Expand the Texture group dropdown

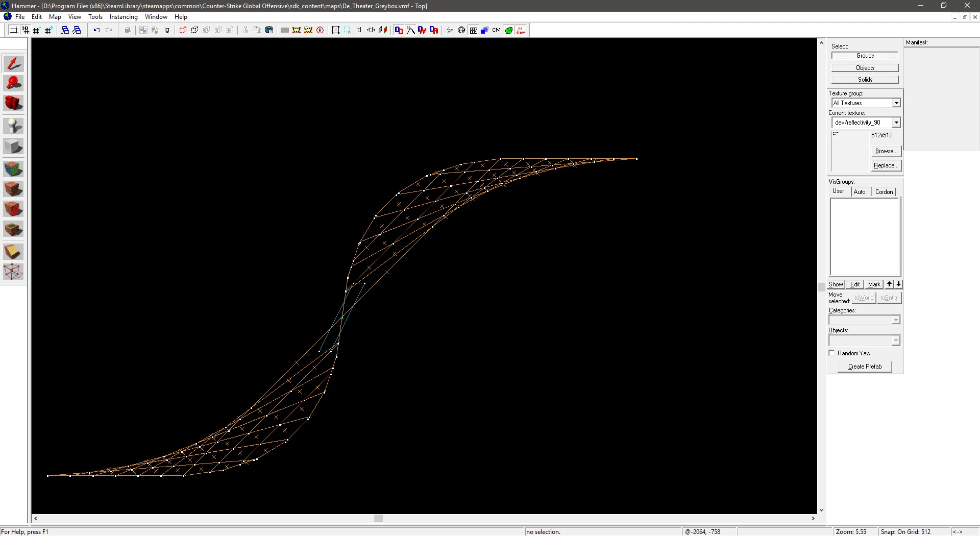pyautogui.click(x=896, y=103)
